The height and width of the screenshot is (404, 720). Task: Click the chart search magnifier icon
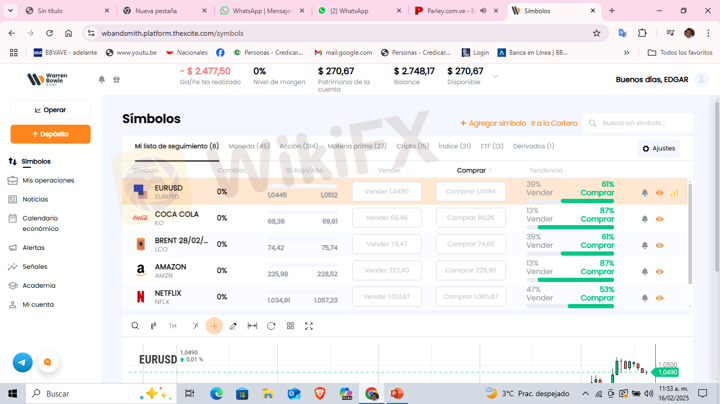pos(135,326)
